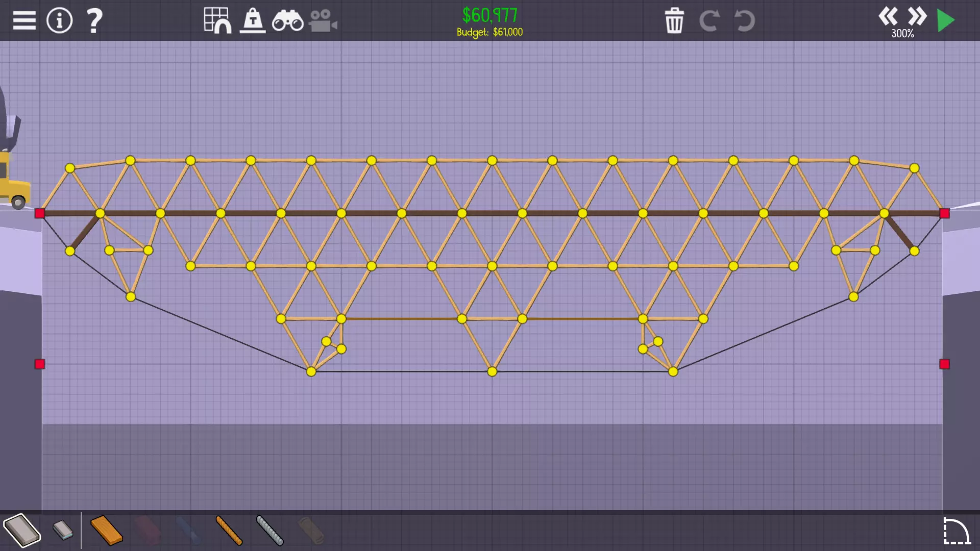Image resolution: width=980 pixels, height=551 pixels.
Task: Toggle the grid and arch tool icon
Action: [217, 20]
